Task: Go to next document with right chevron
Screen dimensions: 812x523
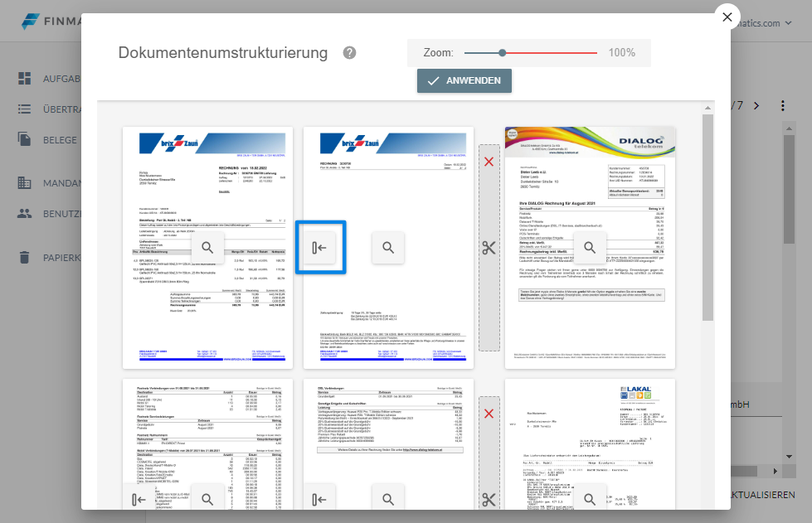Action: click(756, 106)
